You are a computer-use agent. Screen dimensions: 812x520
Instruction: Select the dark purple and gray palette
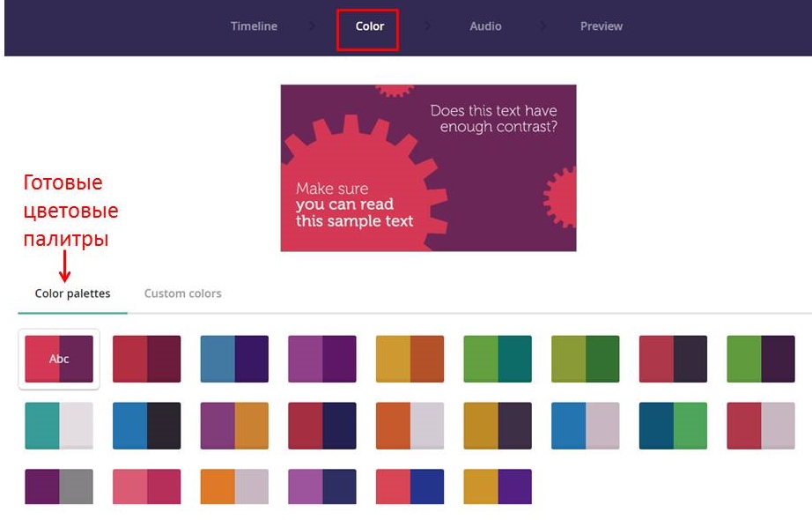[x=59, y=487]
